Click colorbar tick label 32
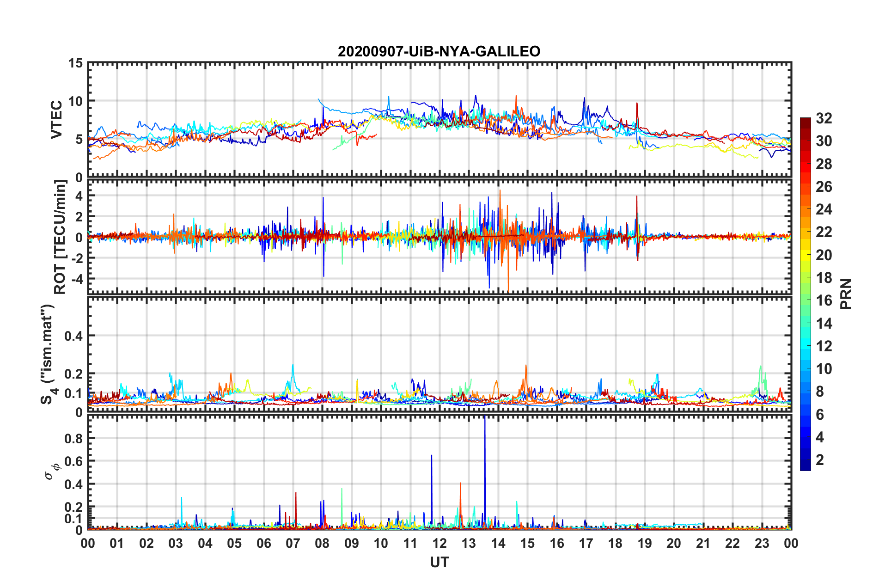Image resolution: width=879 pixels, height=588 pixels. (x=824, y=118)
